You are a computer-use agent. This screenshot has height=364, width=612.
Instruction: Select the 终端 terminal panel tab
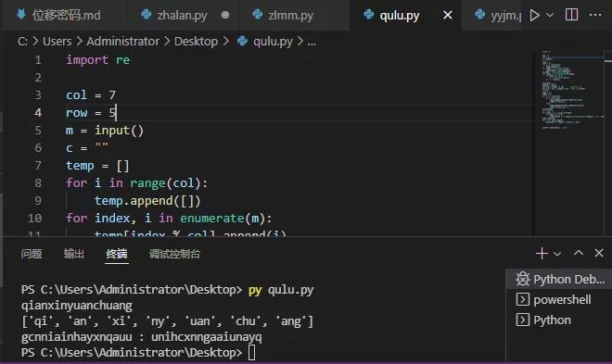click(117, 254)
